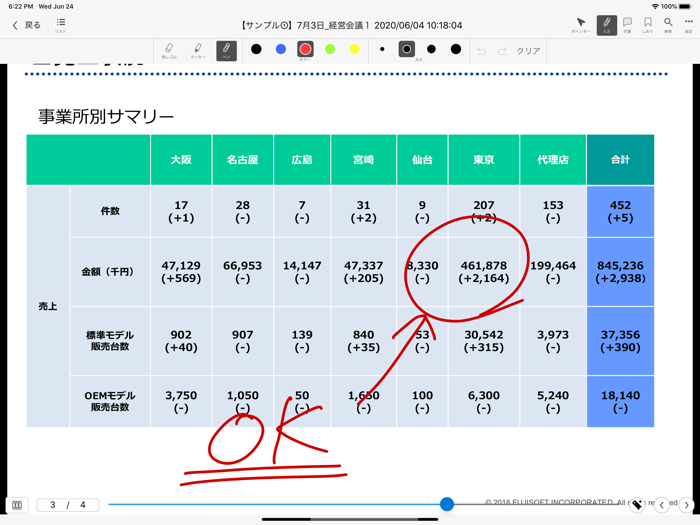Click the 37,356 (+390) total cell
The image size is (700, 525).
point(621,341)
